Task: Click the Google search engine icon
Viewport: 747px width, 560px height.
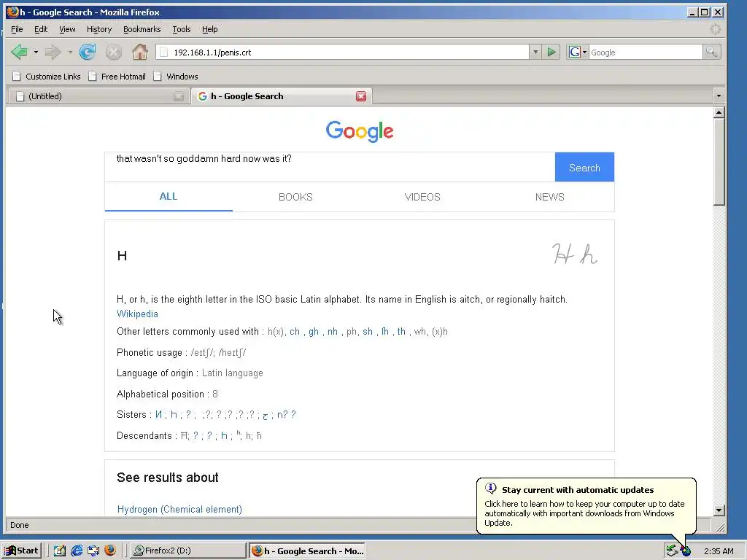Action: (x=575, y=52)
